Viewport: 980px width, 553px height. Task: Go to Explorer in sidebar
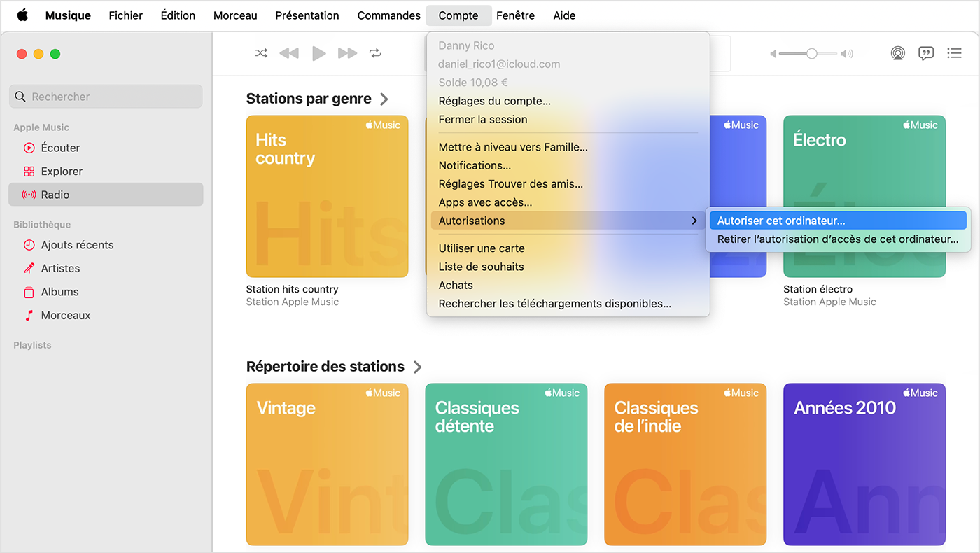pos(62,171)
